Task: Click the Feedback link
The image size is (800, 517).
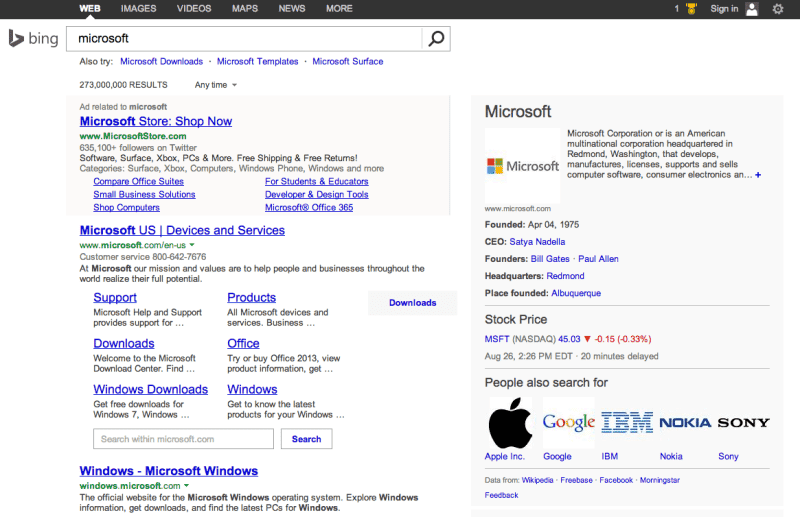Action: click(502, 495)
